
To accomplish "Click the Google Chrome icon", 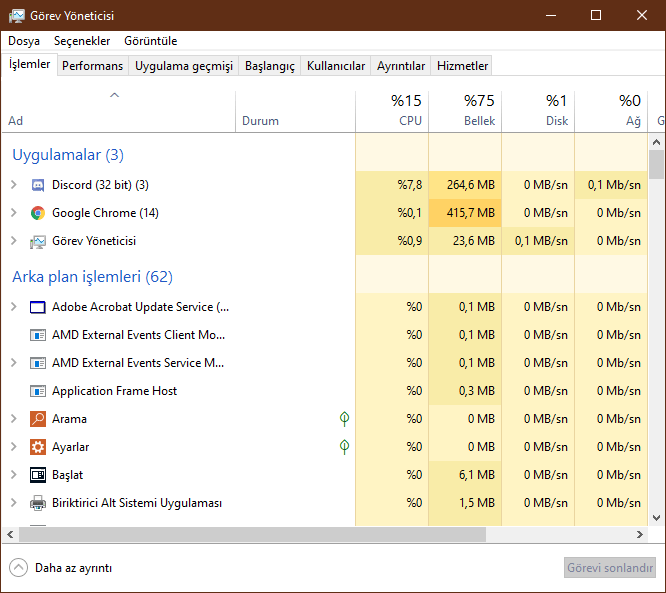I will pyautogui.click(x=38, y=213).
